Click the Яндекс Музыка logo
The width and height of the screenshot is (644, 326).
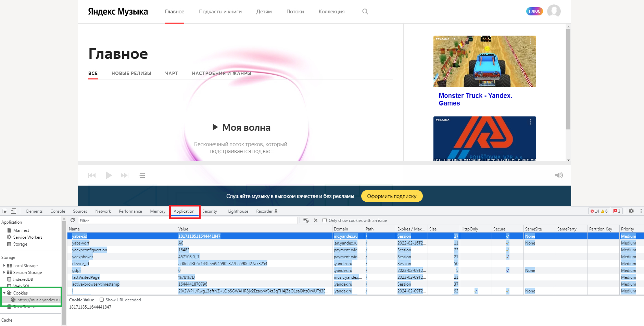click(x=118, y=12)
